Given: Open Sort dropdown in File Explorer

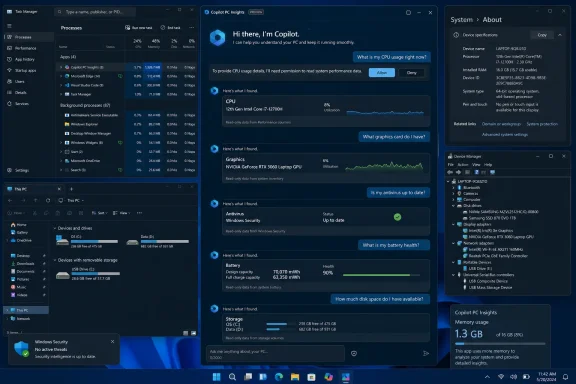Looking at the screenshot, I should point(100,213).
